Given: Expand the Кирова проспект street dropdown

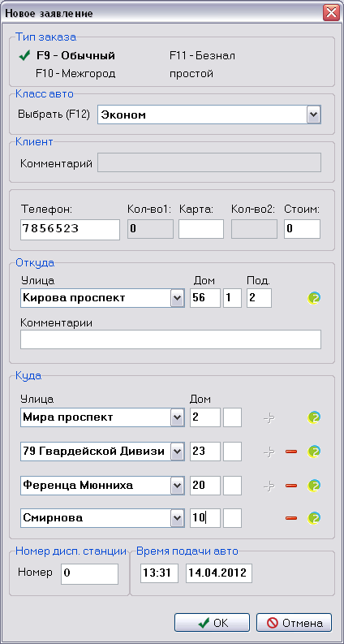Looking at the screenshot, I should click(177, 298).
